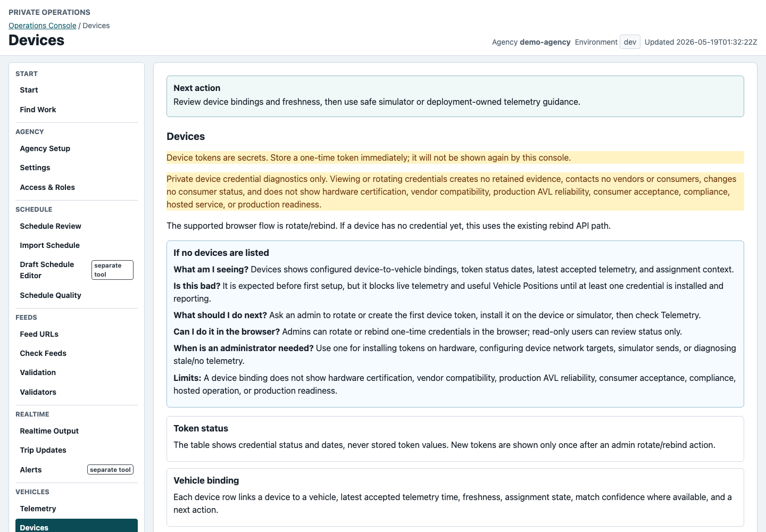The image size is (766, 532).
Task: Open Telemetry under Vehicles
Action: 77,509
